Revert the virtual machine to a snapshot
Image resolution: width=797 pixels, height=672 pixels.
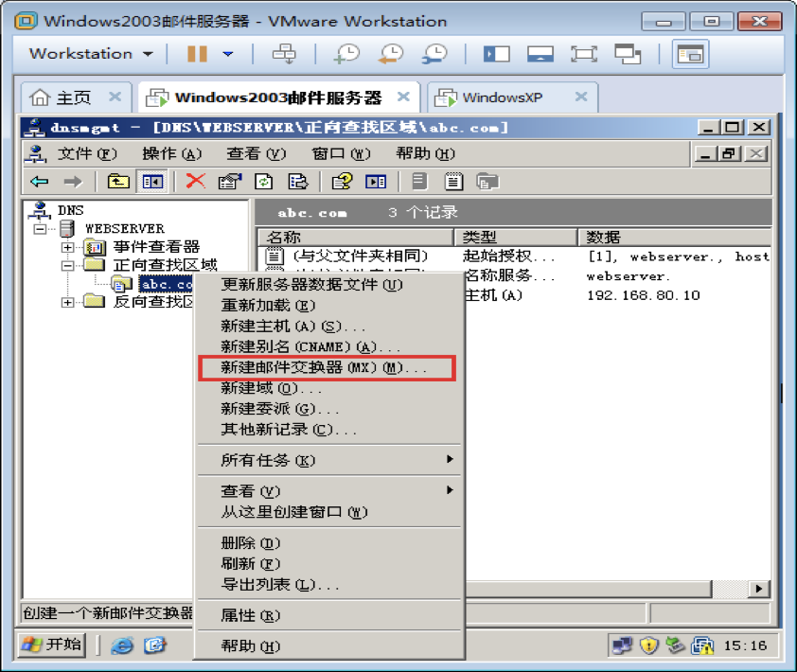tap(390, 53)
